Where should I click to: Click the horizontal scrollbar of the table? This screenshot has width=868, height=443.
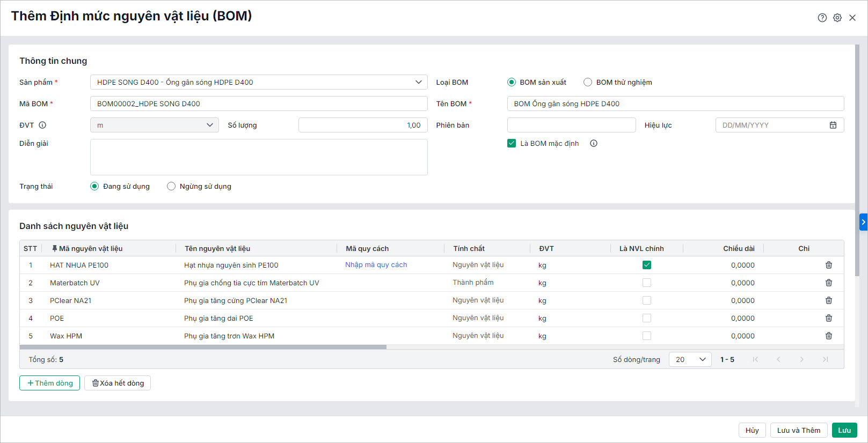tap(203, 347)
